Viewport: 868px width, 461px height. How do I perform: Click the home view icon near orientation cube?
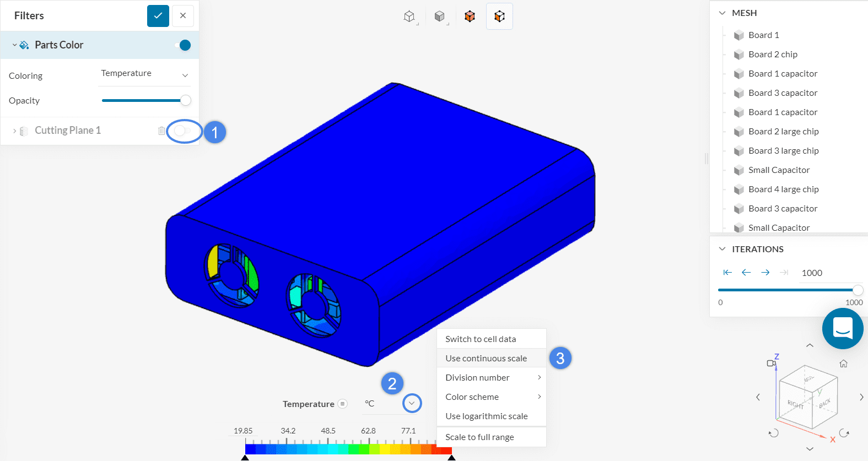(x=843, y=364)
